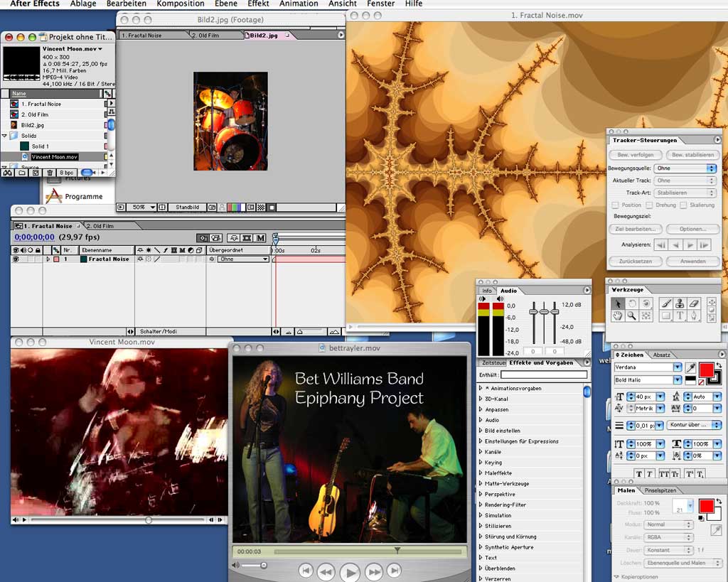Open the Übergeordnet Ohne parent dropdown
This screenshot has height=582, width=728.
244,259
